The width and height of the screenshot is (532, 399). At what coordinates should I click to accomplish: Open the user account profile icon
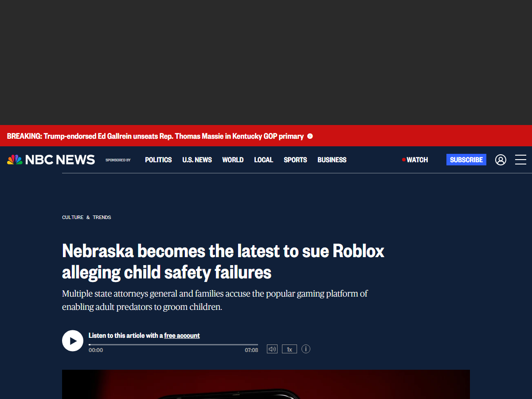[x=501, y=160]
